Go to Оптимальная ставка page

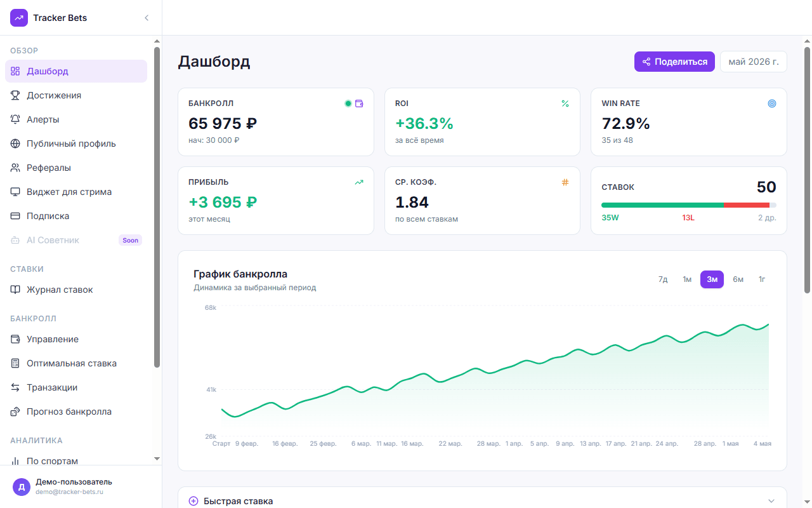76,363
